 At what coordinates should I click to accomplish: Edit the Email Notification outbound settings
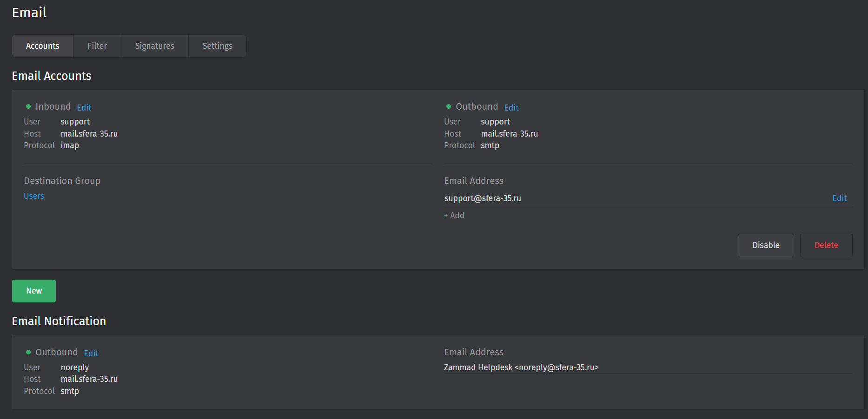91,353
